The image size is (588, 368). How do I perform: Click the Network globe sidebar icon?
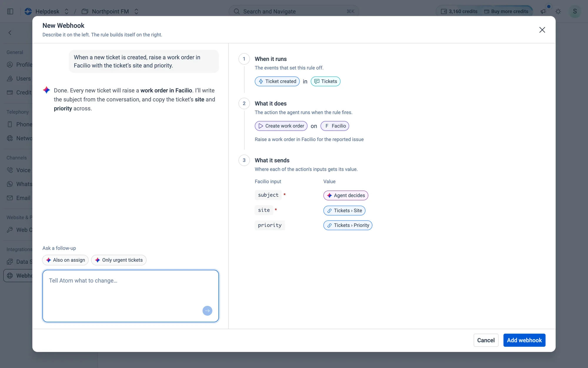(x=10, y=138)
